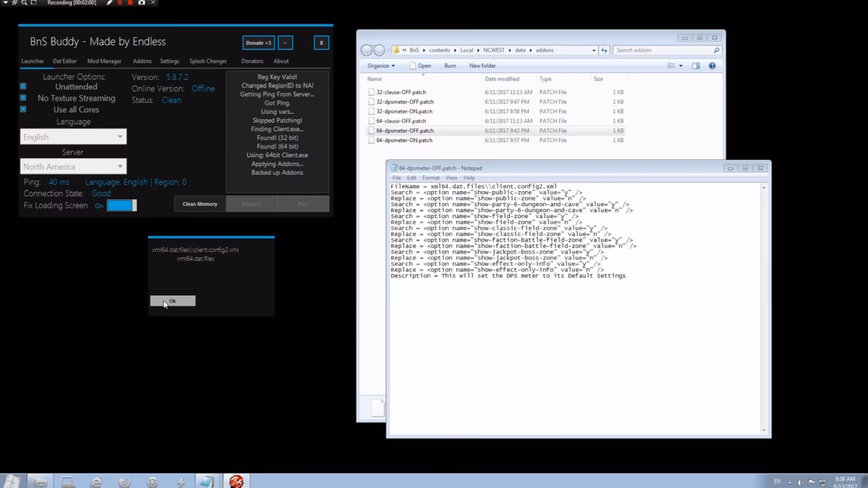Switch to the Dat Editor tab
This screenshot has height=488, width=868.
point(64,61)
